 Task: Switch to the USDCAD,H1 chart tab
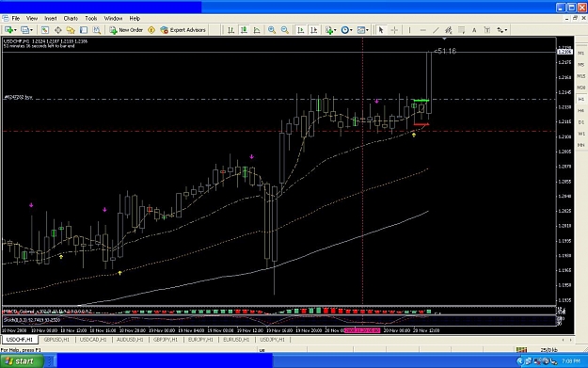click(x=93, y=340)
